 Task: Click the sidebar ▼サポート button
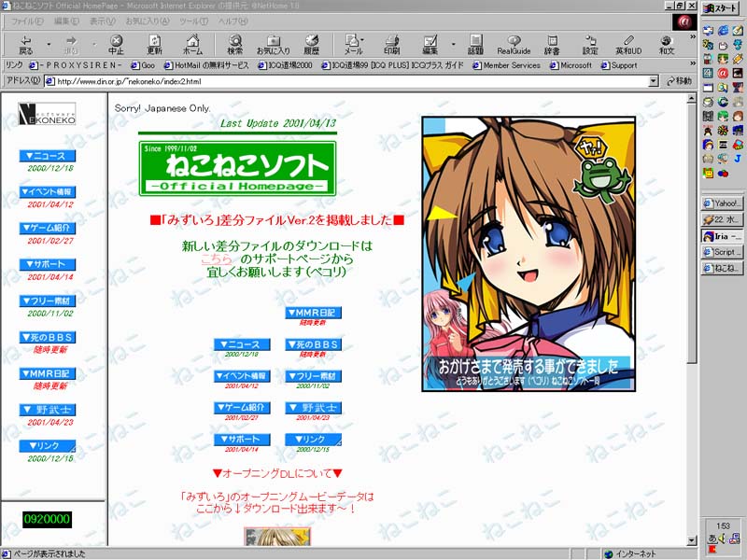pyautogui.click(x=48, y=264)
